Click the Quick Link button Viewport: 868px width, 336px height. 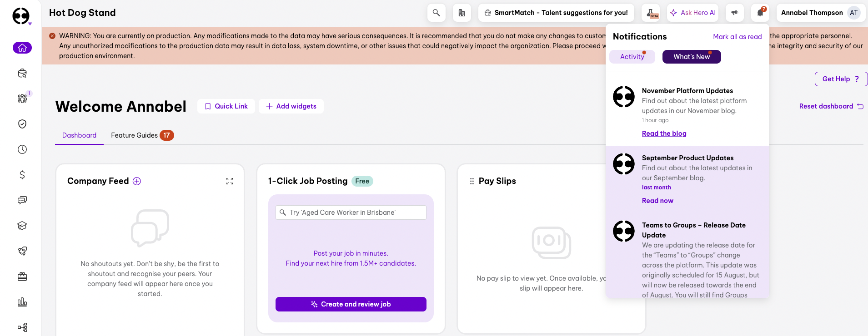(226, 106)
